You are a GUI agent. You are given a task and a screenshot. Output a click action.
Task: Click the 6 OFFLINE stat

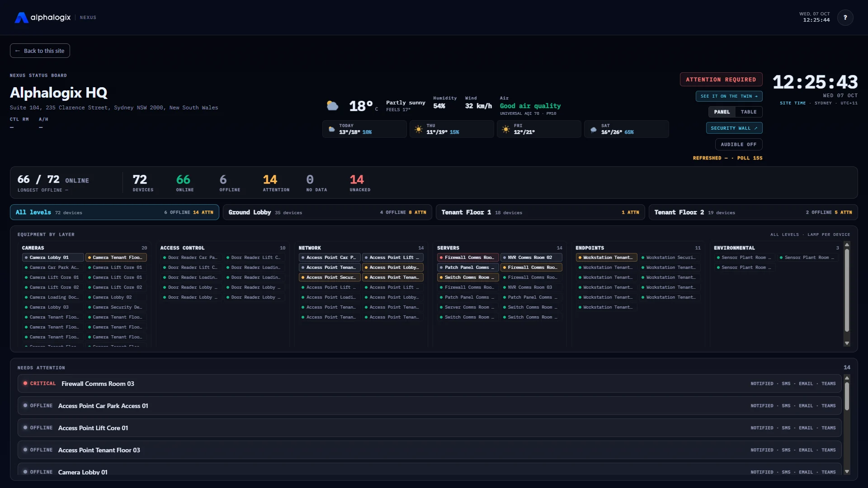pos(230,183)
